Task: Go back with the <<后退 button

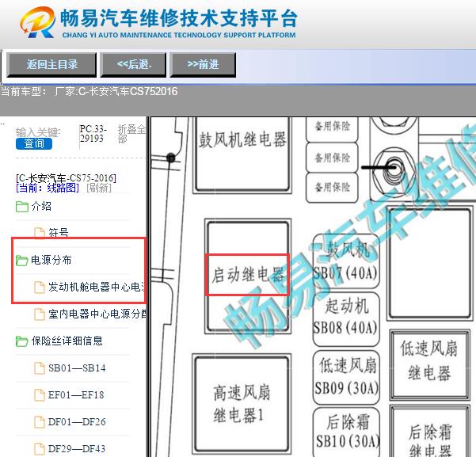Action: (x=133, y=64)
